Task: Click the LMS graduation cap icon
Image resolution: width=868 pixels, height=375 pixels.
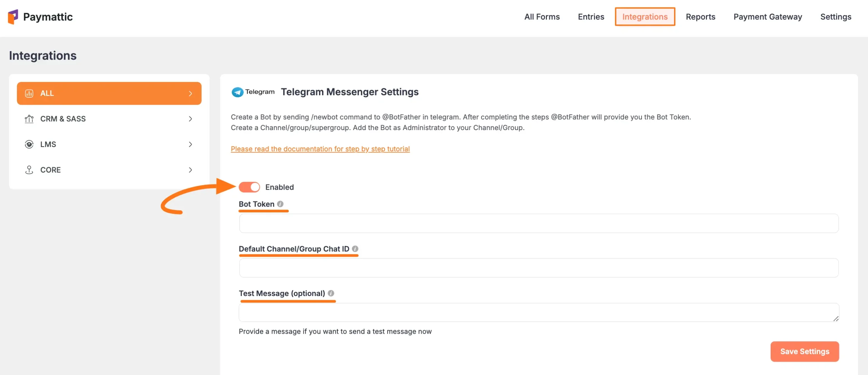Action: (x=29, y=144)
